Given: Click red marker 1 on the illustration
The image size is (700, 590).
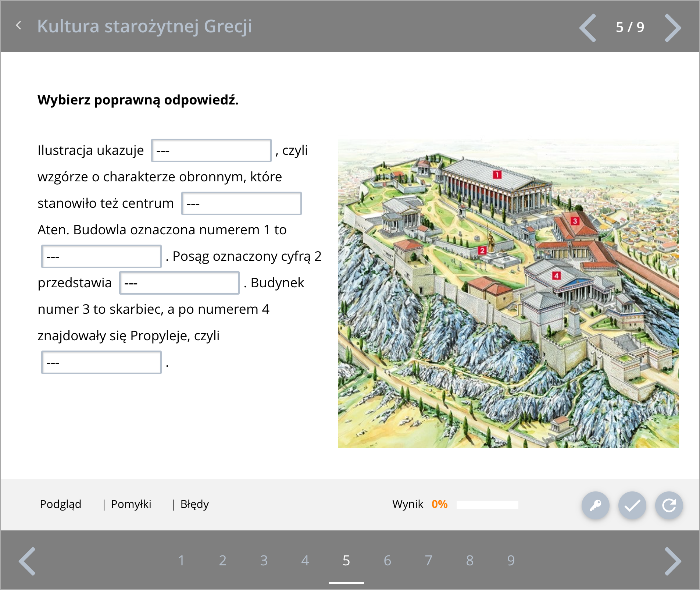Looking at the screenshot, I should (x=497, y=175).
